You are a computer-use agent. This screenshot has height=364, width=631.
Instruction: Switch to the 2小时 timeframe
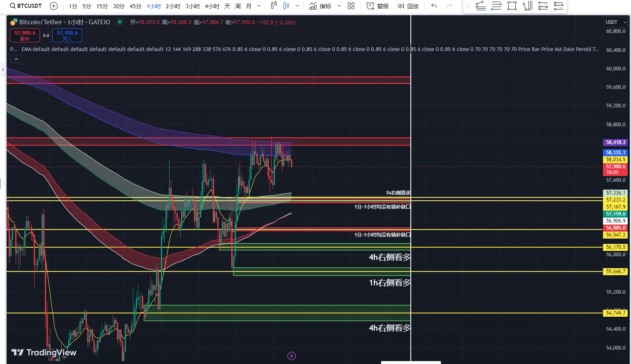coord(173,6)
